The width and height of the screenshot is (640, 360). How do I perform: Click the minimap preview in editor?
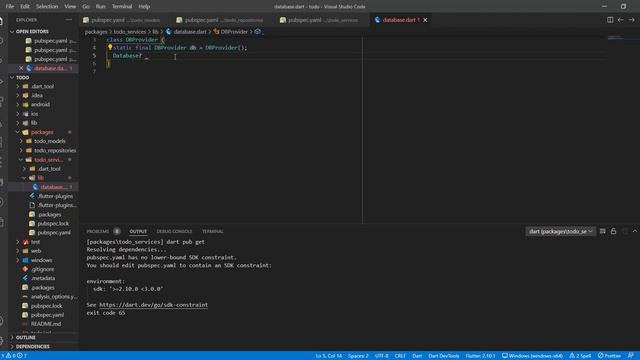[616, 38]
